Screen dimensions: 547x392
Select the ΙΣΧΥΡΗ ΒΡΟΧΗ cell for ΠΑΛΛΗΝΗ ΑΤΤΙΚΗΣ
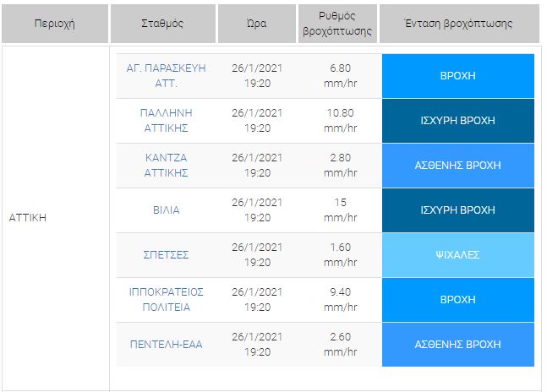(x=458, y=120)
